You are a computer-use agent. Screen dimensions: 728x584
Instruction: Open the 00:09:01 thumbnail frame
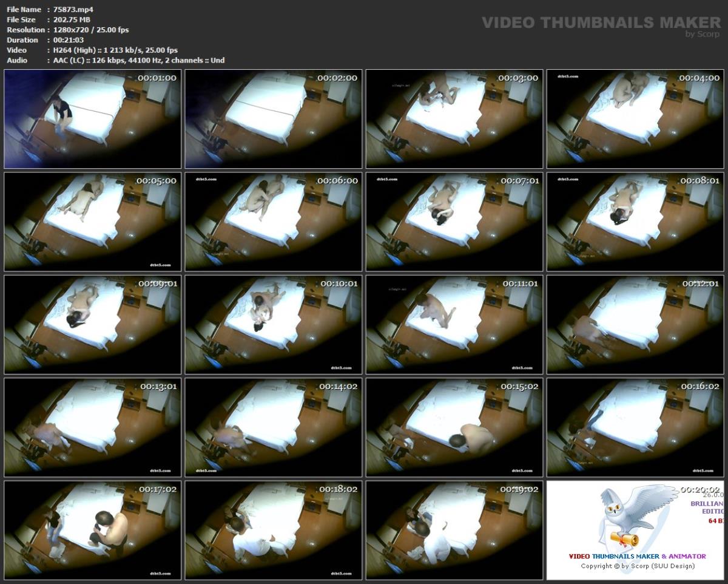92,324
